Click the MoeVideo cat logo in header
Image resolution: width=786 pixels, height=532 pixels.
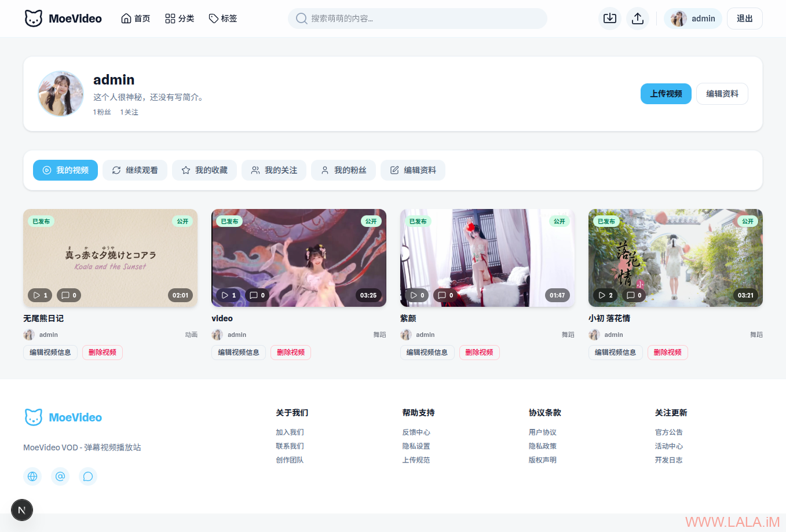coord(34,19)
